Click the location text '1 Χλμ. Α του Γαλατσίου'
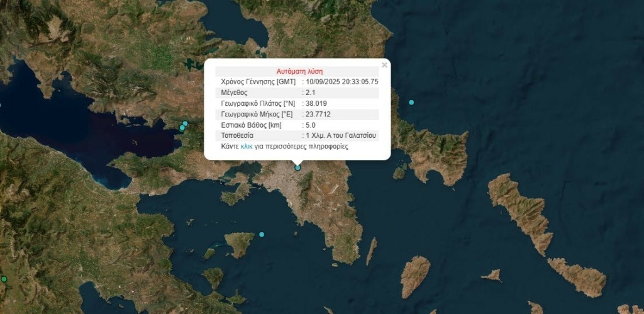The image size is (644, 314). pos(341,135)
